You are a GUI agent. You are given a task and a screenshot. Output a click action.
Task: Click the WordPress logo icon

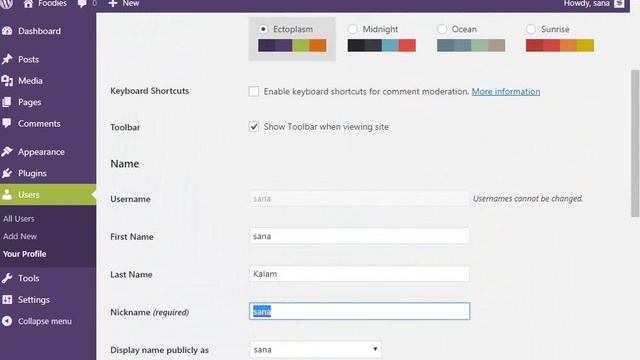[6, 4]
